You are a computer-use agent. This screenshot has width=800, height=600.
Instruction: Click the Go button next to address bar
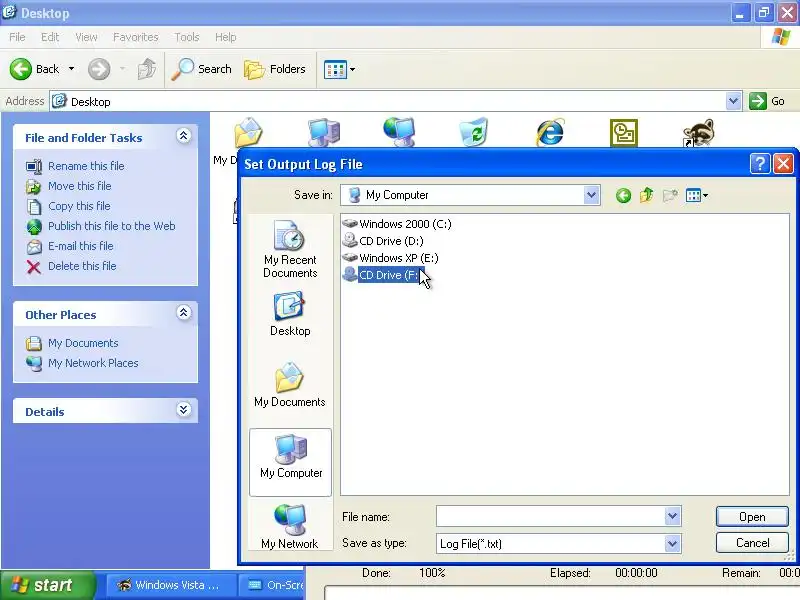coord(767,101)
